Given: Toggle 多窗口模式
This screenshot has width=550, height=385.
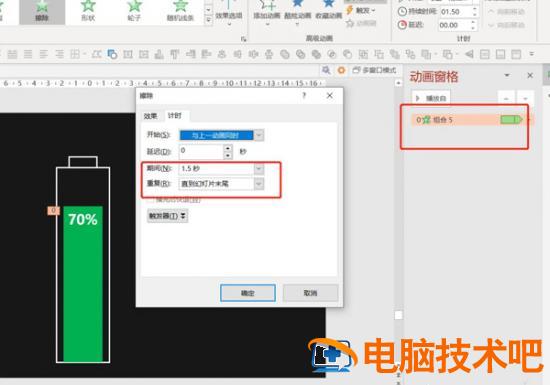Looking at the screenshot, I should [375, 70].
